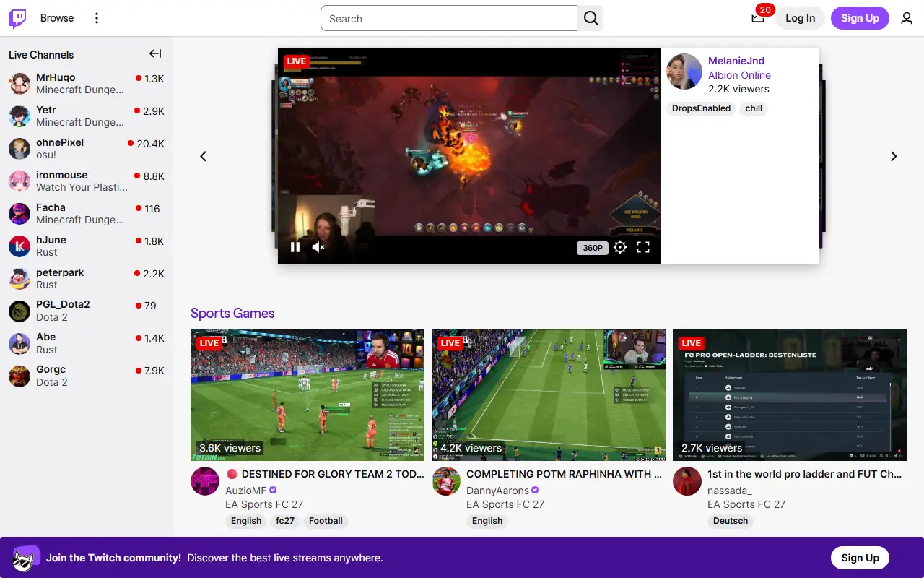Open the FC Pro Open-Ladder stream thumbnail

[790, 395]
